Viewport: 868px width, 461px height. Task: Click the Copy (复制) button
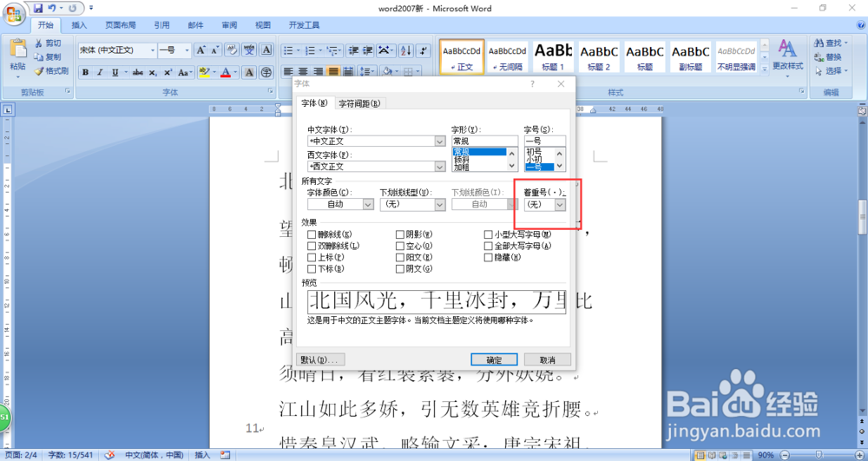click(48, 57)
